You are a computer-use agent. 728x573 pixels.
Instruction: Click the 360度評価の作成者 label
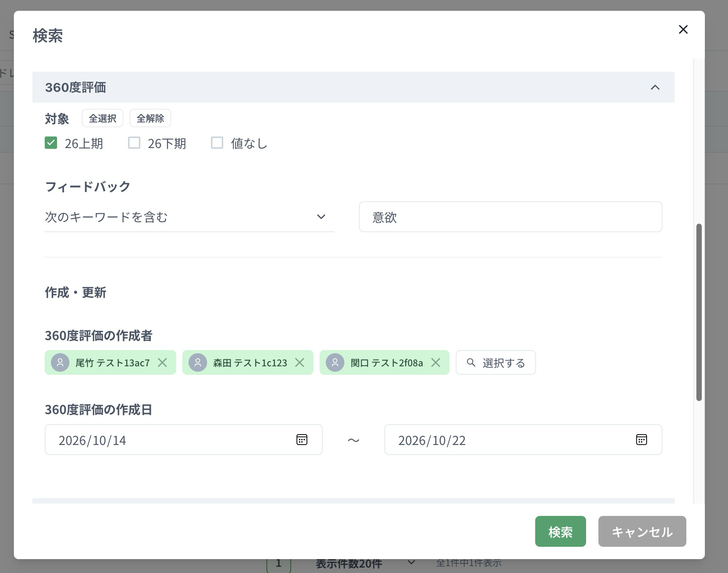[99, 335]
